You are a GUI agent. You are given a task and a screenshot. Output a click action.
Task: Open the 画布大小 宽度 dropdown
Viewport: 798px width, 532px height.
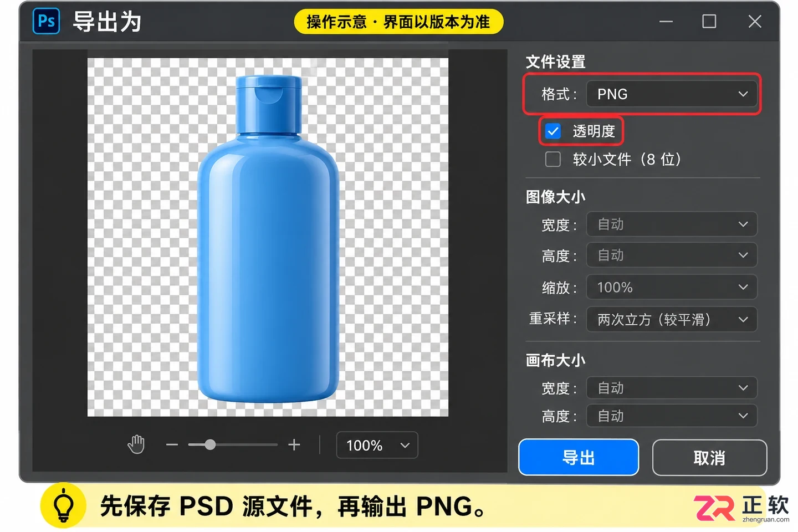672,388
